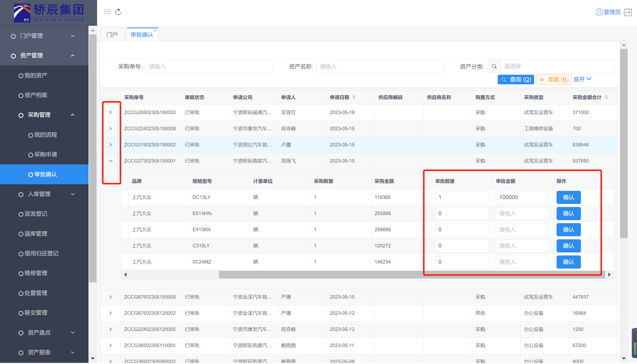Image resolution: width=637 pixels, height=364 pixels.
Task: Switch to the 门户 tab
Action: click(x=112, y=35)
